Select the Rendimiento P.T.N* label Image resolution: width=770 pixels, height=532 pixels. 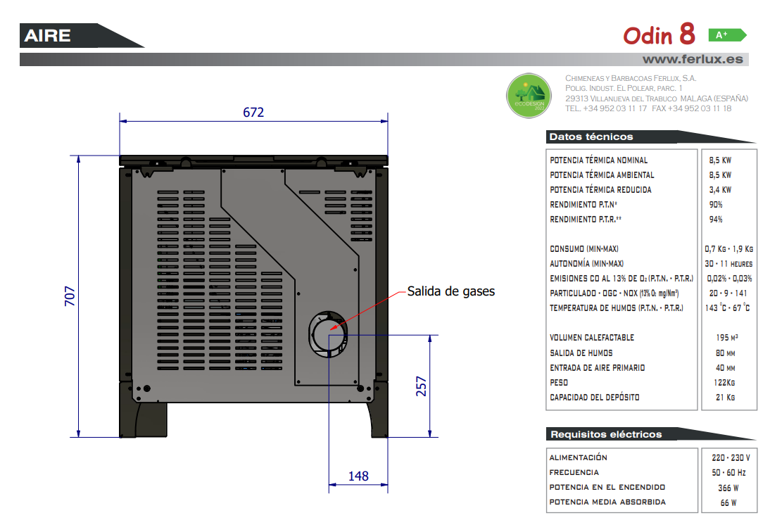(x=583, y=205)
